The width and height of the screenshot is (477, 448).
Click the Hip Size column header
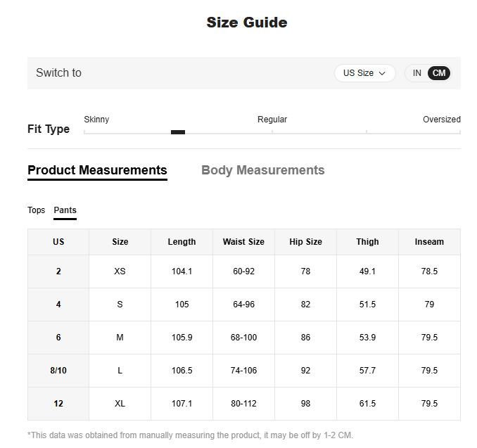(x=305, y=242)
